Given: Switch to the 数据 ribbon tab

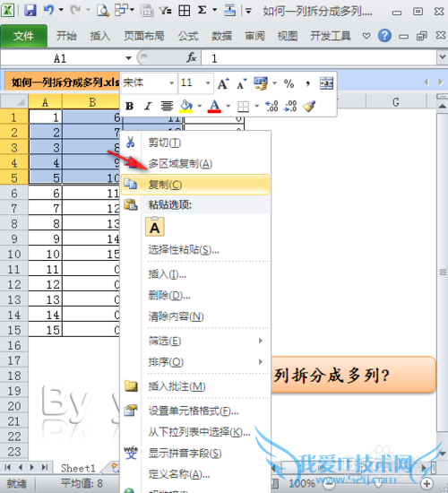Looking at the screenshot, I should pyautogui.click(x=221, y=36).
